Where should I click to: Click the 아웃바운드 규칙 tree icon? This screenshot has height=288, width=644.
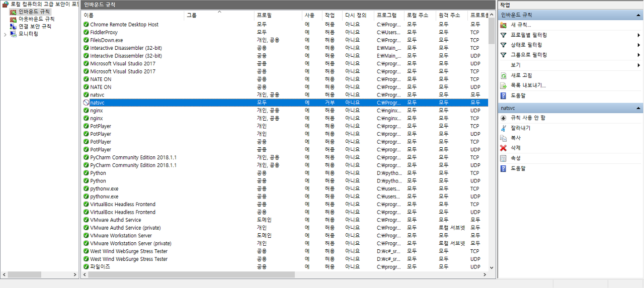click(x=14, y=19)
